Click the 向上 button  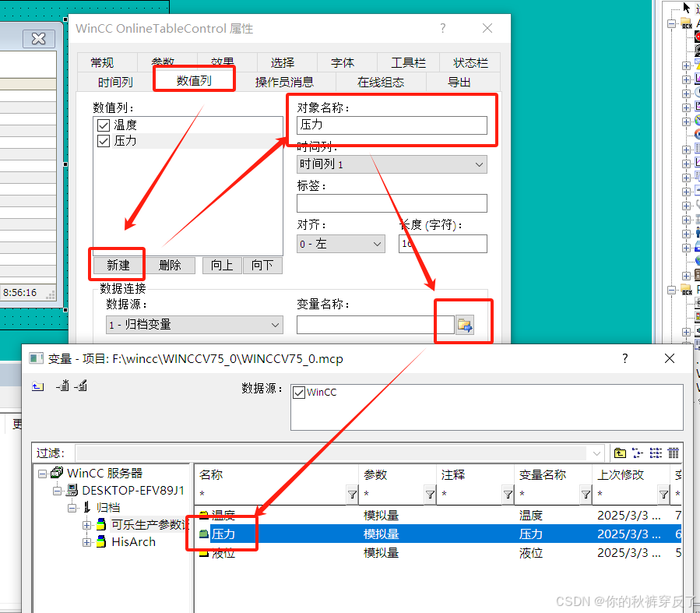point(222,265)
